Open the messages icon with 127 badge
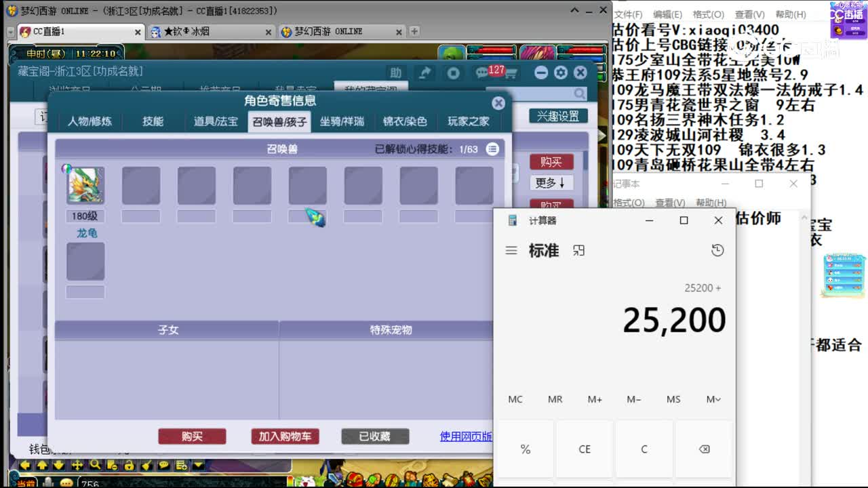 click(484, 72)
